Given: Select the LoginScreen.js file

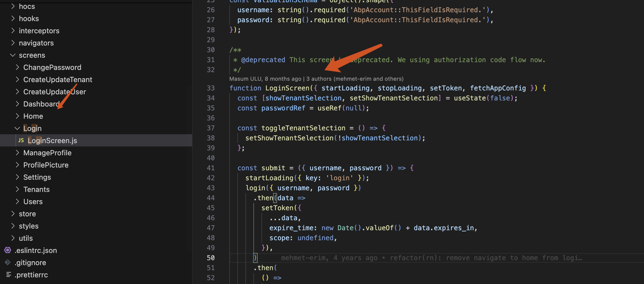Looking at the screenshot, I should [x=52, y=141].
